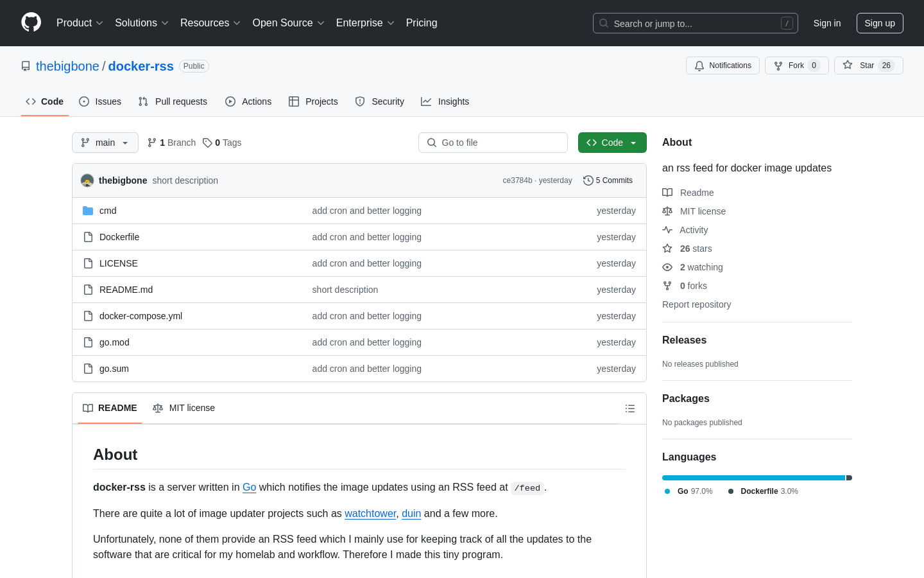Screen dimensions: 924x578
Task: Click the Dockerfile file icon
Action: (x=88, y=237)
